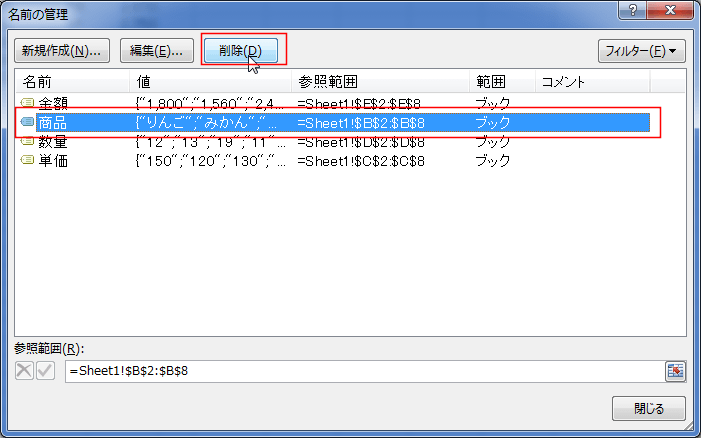Click the help question mark button
The image size is (701, 438).
coord(632,10)
